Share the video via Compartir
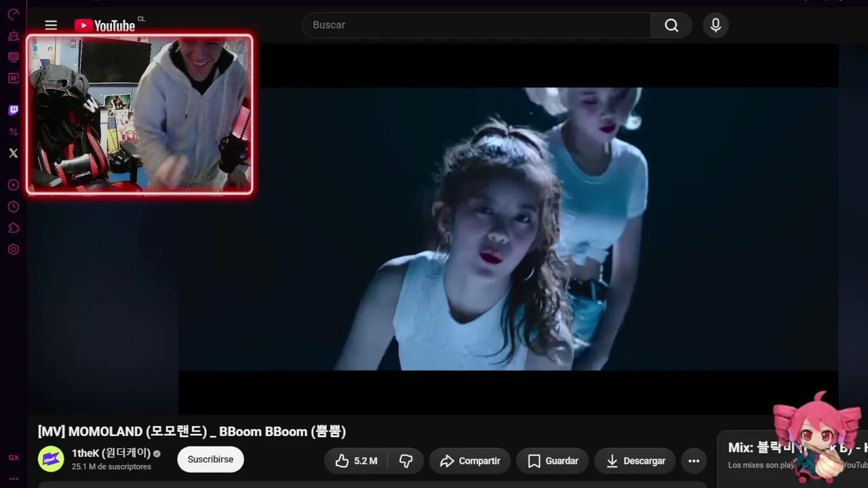Screen dimensions: 868x488 [470, 461]
